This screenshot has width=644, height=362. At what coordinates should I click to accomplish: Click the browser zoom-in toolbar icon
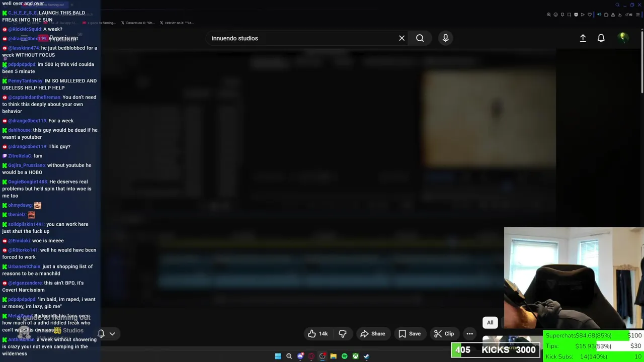(549, 15)
